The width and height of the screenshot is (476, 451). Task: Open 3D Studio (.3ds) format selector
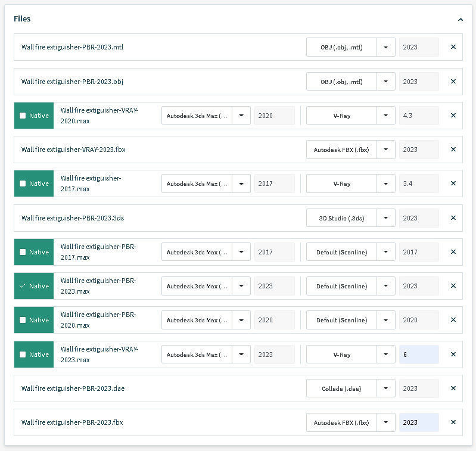[x=386, y=218]
